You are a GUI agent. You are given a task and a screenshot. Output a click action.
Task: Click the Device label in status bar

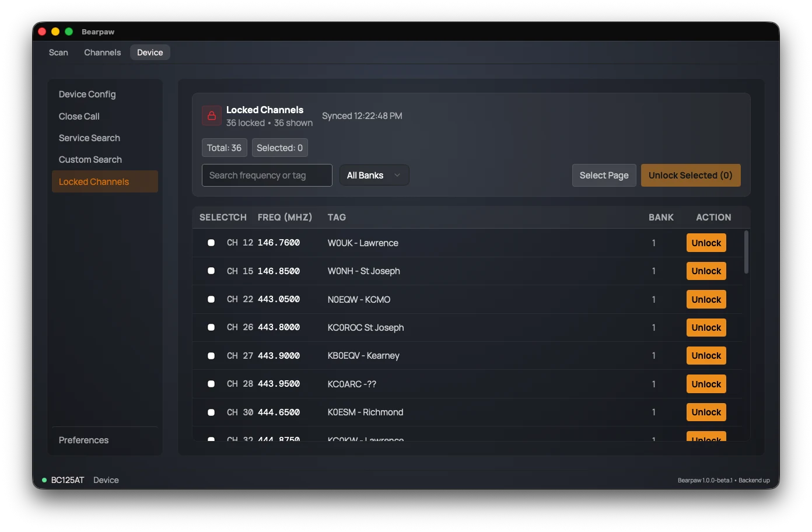(106, 480)
